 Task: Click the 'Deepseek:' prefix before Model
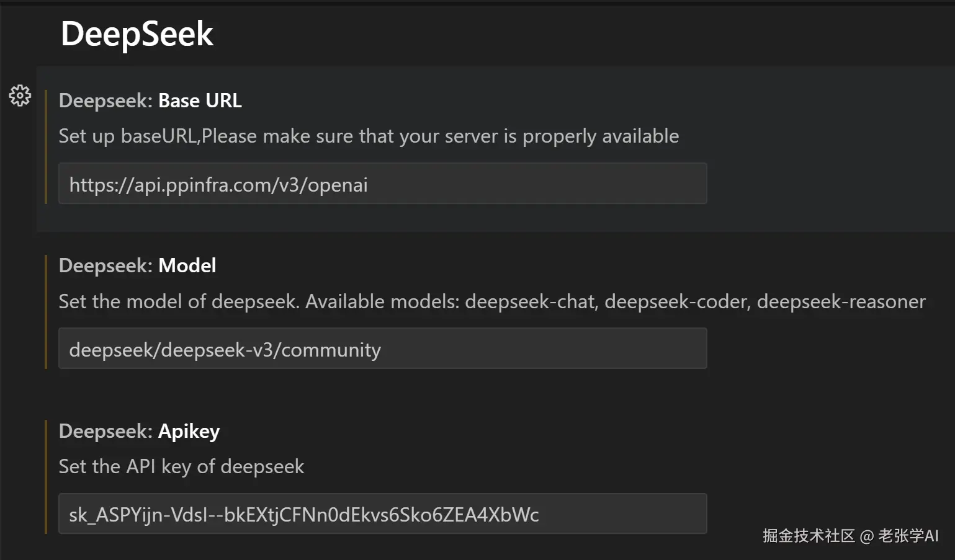click(105, 265)
